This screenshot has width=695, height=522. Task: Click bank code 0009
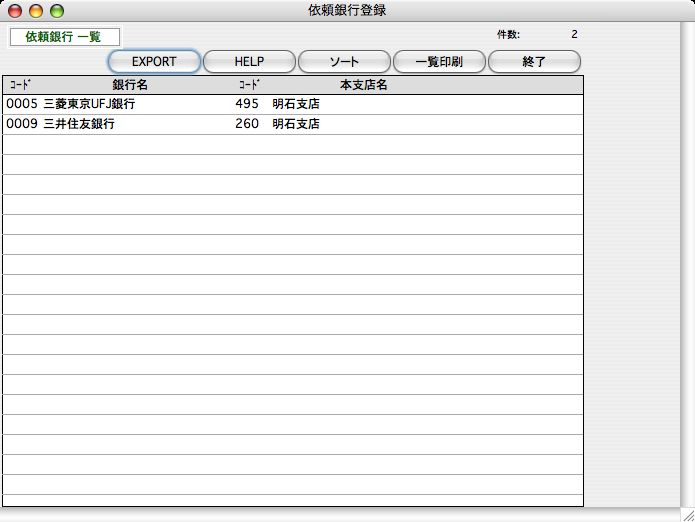pyautogui.click(x=21, y=124)
